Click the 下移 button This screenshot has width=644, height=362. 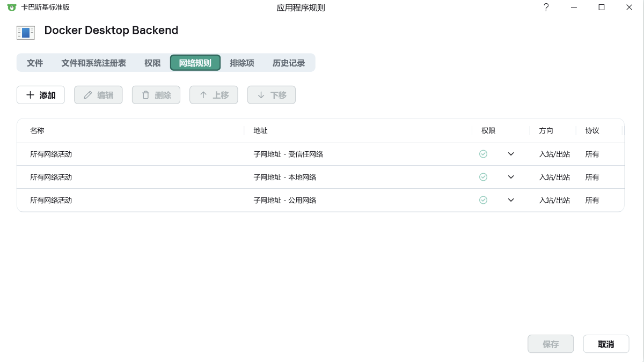click(272, 95)
